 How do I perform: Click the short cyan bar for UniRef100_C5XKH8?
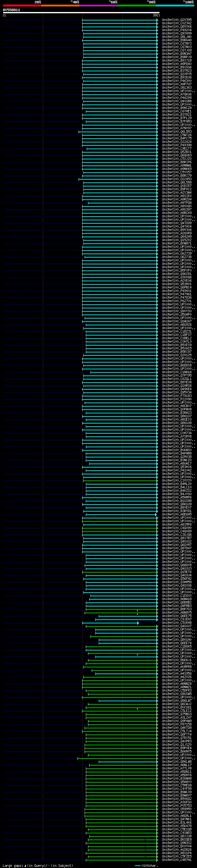111,623
